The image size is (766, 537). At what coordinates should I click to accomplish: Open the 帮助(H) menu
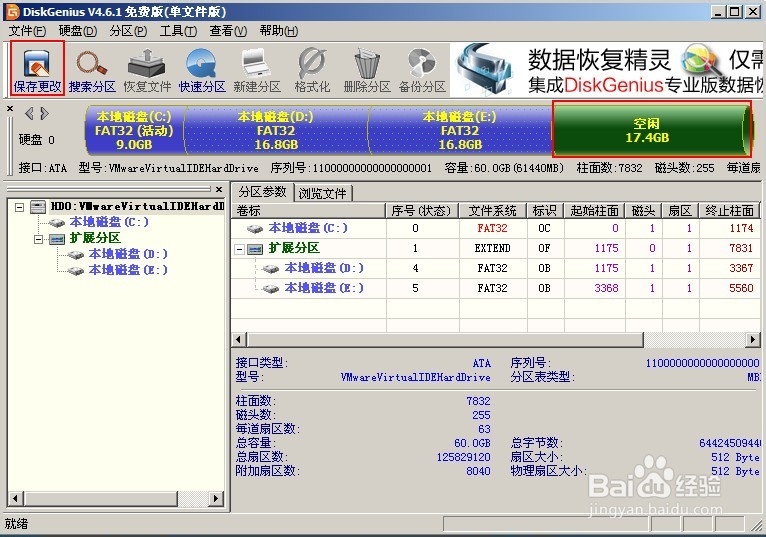[x=278, y=31]
